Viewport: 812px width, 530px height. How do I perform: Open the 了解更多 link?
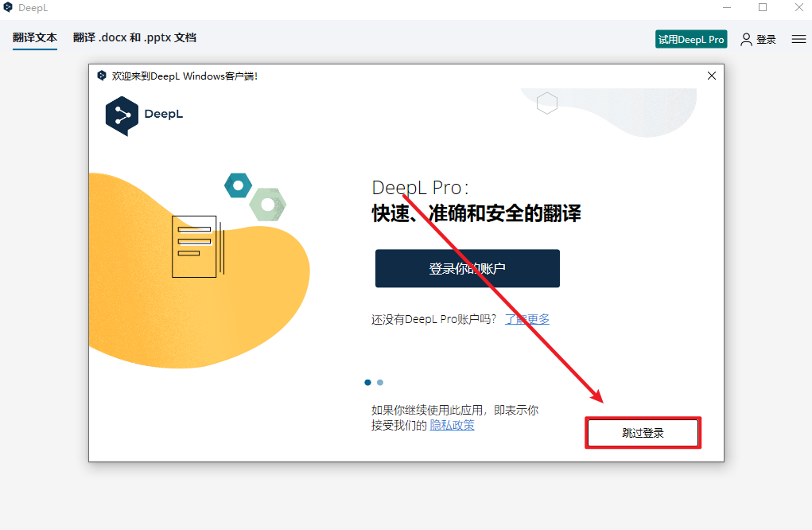point(527,319)
